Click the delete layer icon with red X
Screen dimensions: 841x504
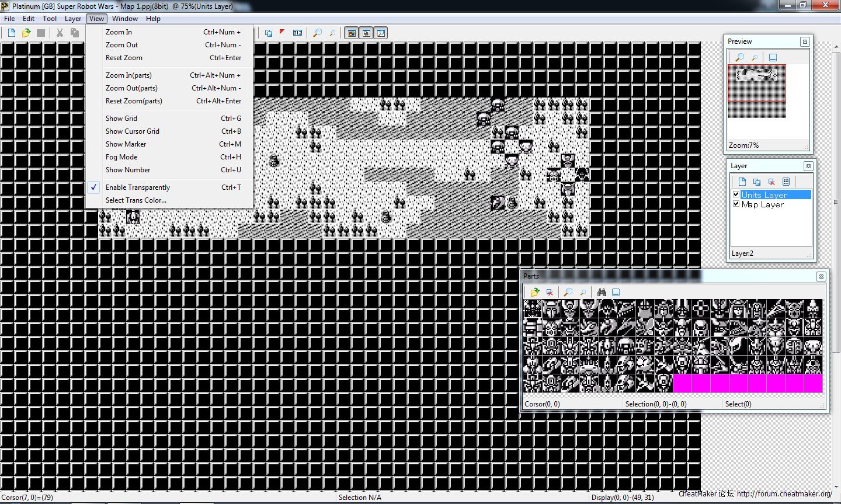click(x=772, y=182)
